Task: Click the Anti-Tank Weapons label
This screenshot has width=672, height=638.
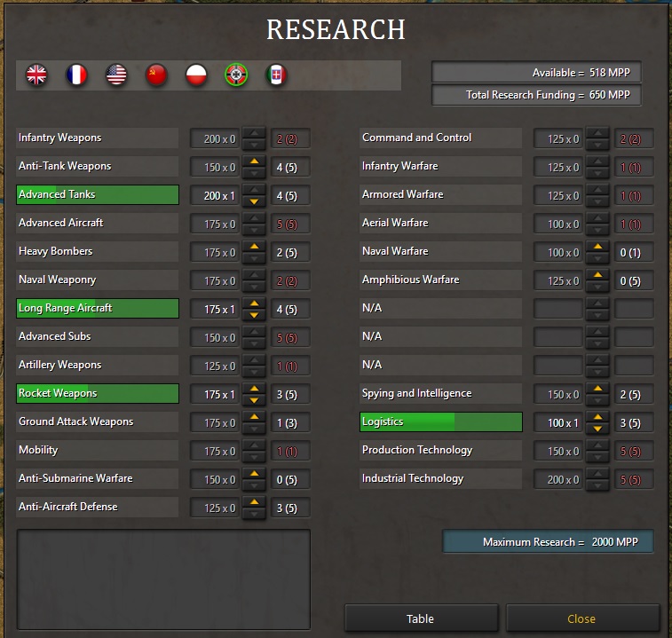Action: (x=65, y=166)
